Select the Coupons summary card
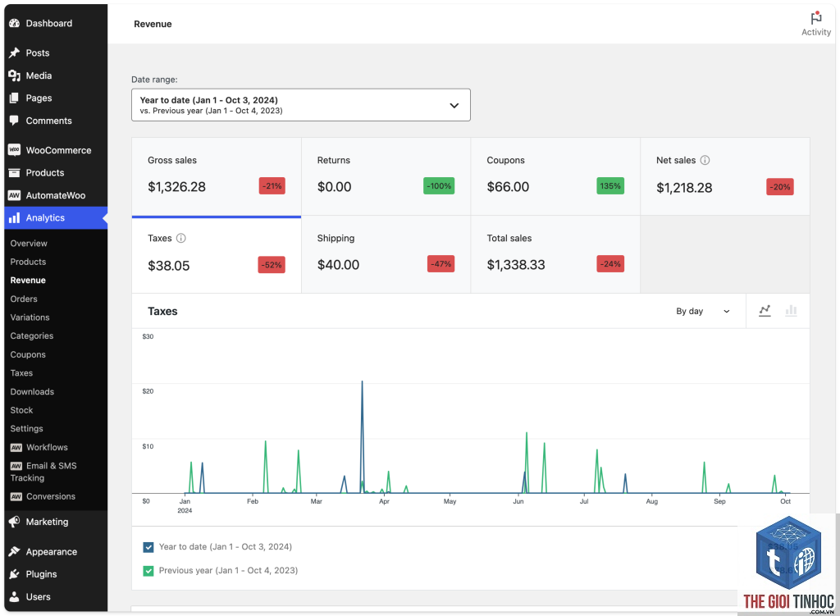Viewport: 840px width, 616px height. pyautogui.click(x=555, y=176)
